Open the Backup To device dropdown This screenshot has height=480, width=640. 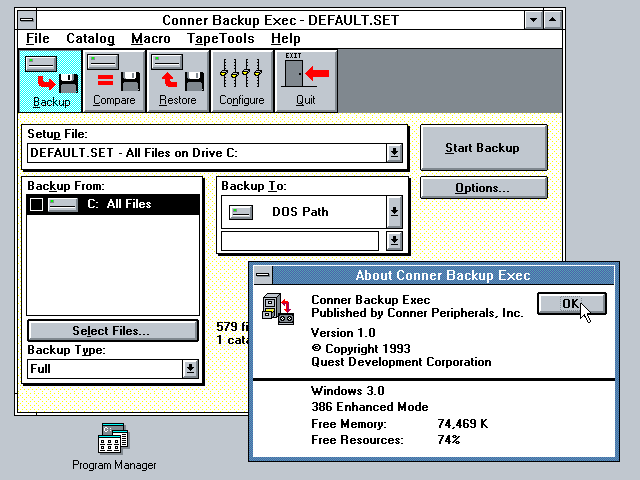395,212
